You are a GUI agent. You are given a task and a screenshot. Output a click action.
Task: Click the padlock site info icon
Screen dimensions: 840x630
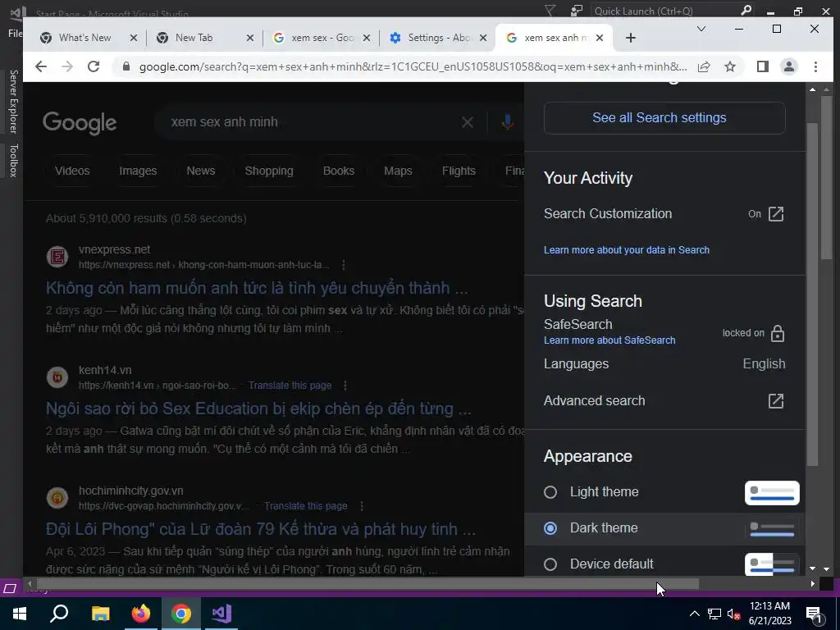[126, 66]
